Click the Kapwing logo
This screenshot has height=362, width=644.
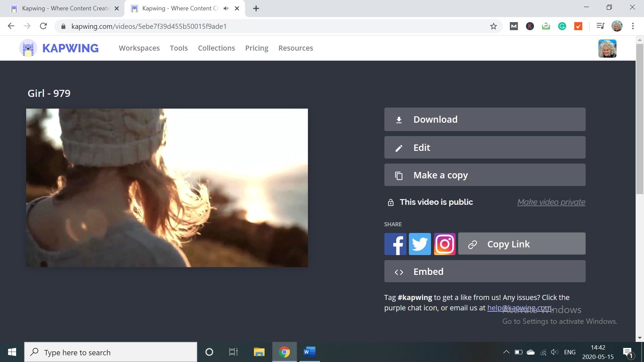point(59,48)
